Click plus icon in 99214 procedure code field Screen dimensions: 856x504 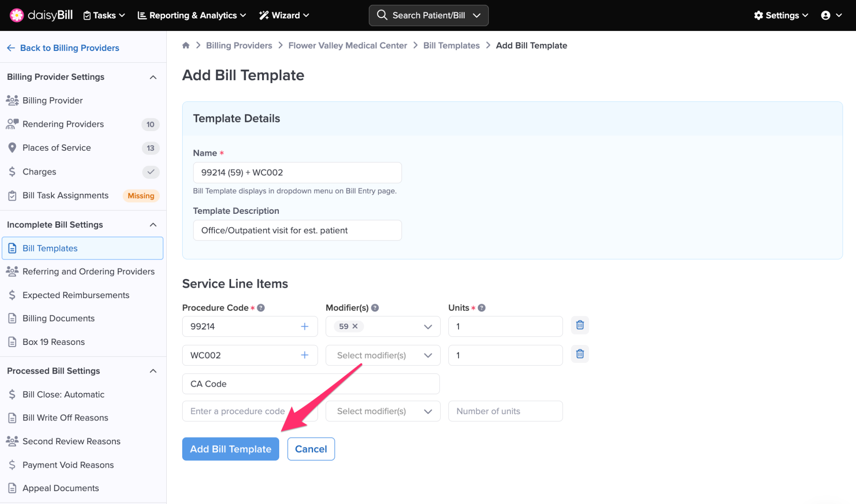click(x=305, y=327)
